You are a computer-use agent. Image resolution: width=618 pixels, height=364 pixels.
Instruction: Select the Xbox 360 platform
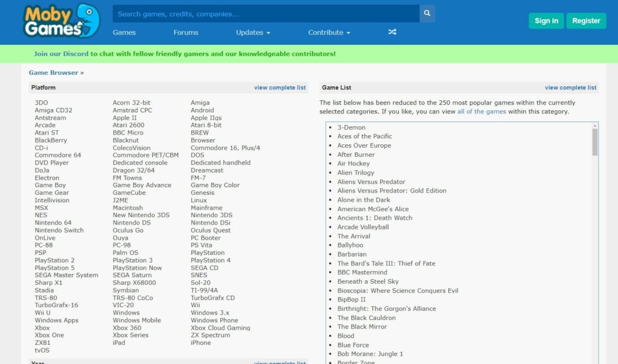(x=127, y=328)
